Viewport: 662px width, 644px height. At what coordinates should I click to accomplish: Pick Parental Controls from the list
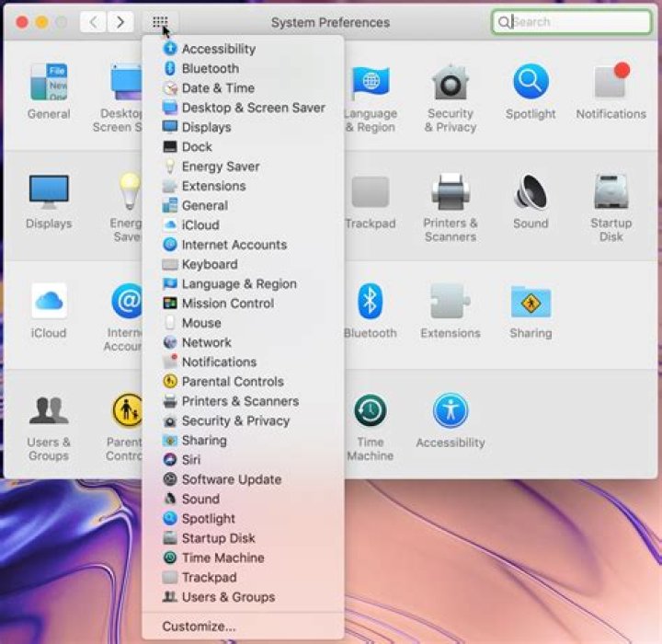click(232, 382)
